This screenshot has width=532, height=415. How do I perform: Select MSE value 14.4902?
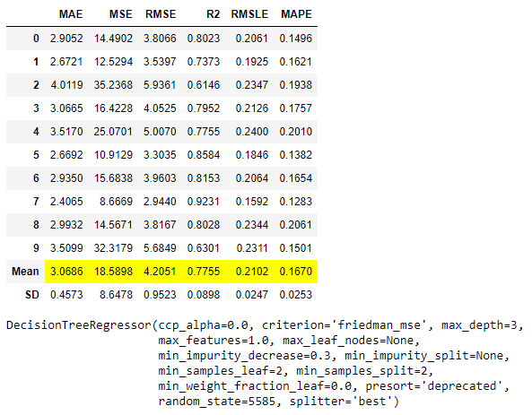pos(113,39)
